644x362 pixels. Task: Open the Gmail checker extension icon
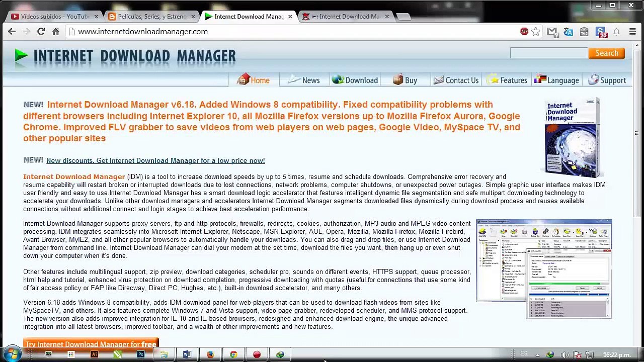552,32
